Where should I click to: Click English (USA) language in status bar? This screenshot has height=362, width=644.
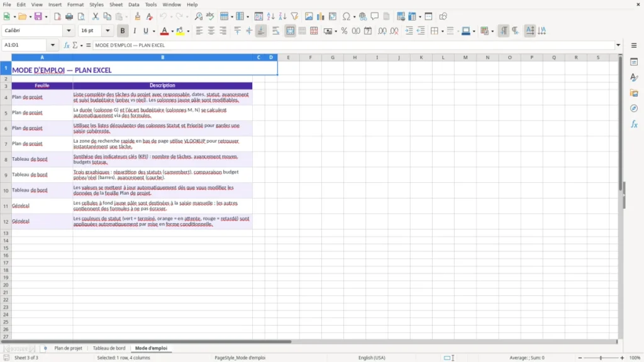tap(372, 358)
